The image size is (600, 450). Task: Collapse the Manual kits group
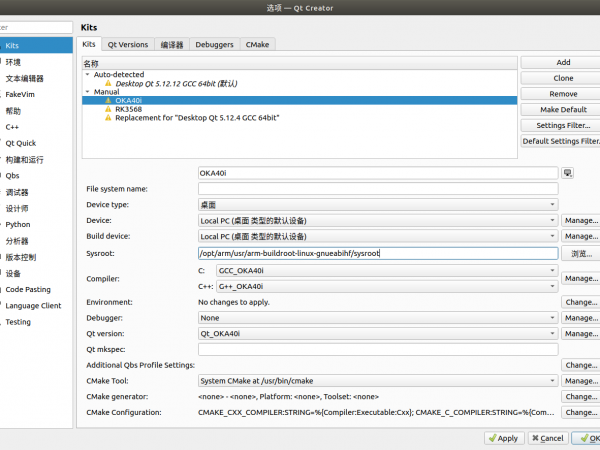(x=87, y=92)
